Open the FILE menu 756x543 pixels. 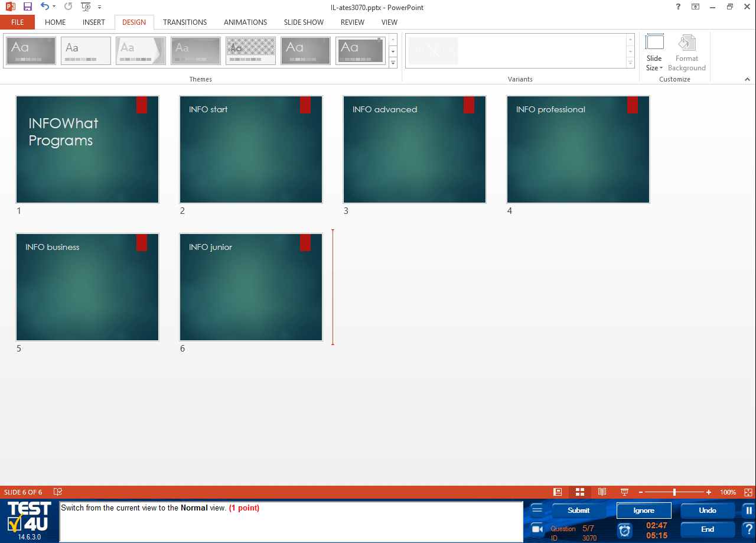pyautogui.click(x=17, y=22)
